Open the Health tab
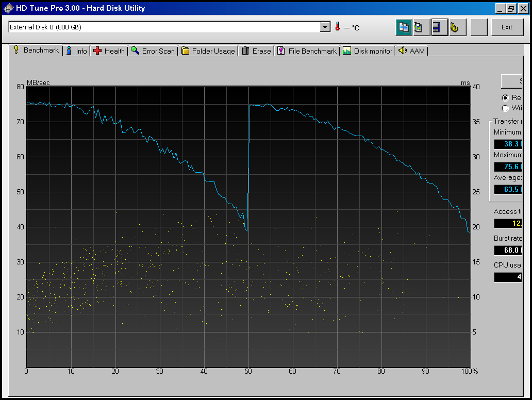The height and width of the screenshot is (400, 532). click(x=109, y=51)
